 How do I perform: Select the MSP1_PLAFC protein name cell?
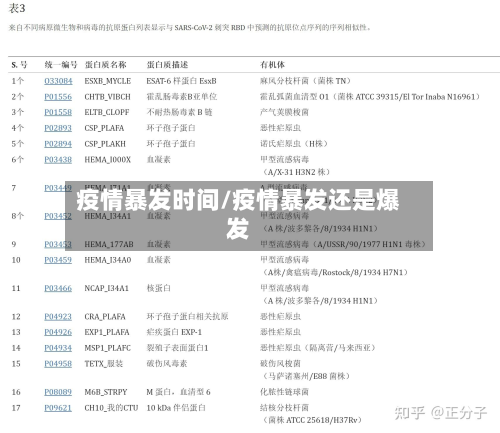108,348
